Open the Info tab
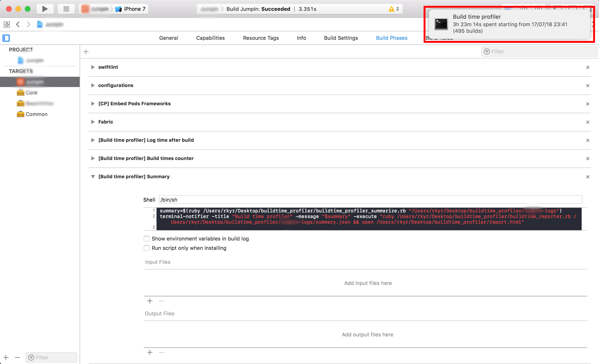This screenshot has height=364, width=599. click(301, 38)
